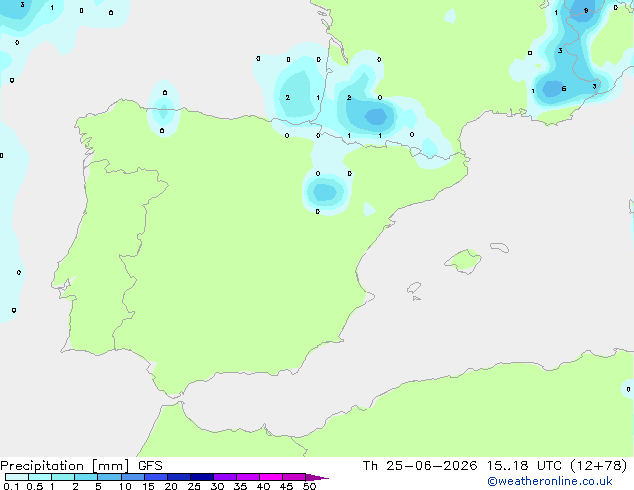Choose the 25–30 mm navy legend swatch
Image resolution: width=634 pixels, height=490 pixels.
pos(202,477)
